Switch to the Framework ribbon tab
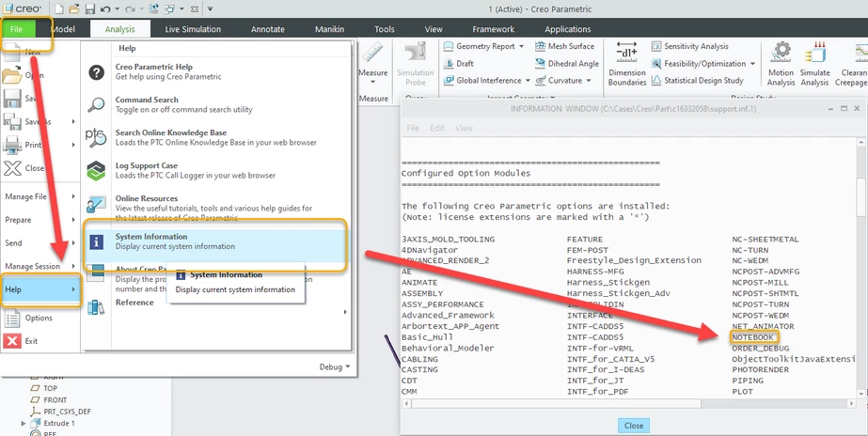Viewport: 868px width, 436px height. (x=493, y=29)
